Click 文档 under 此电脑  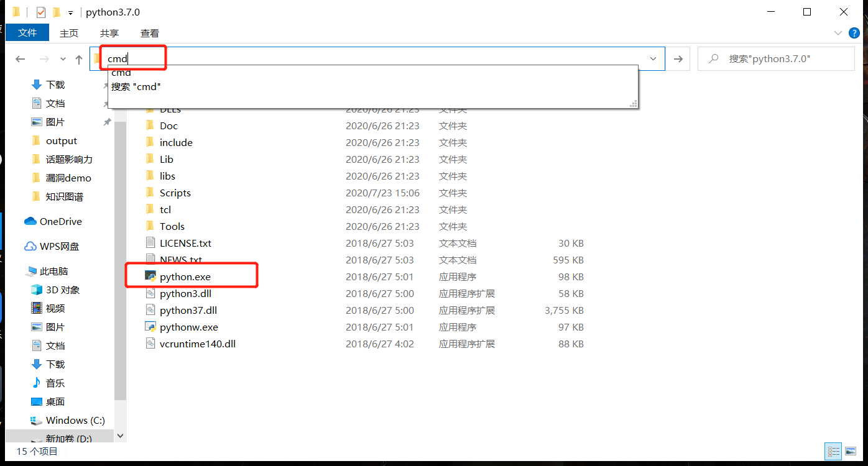coord(55,345)
